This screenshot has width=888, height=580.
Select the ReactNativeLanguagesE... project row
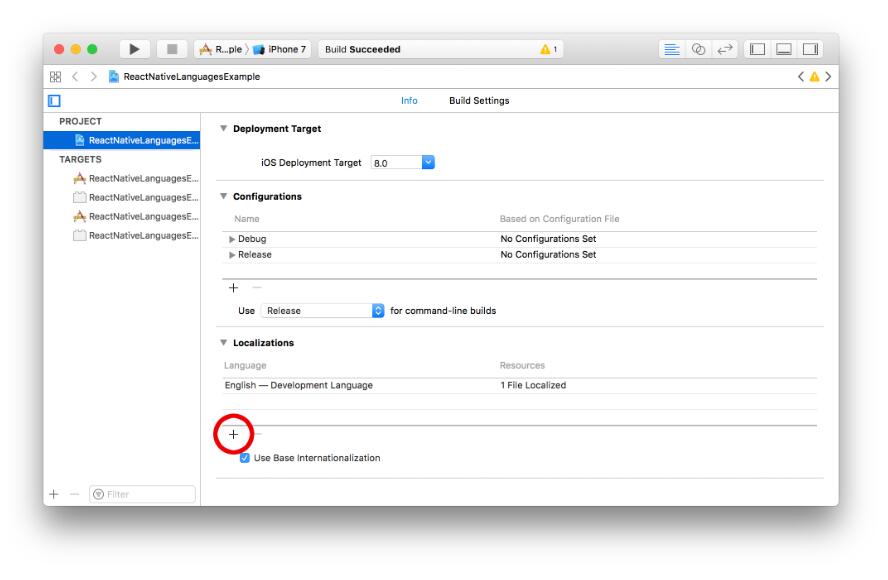point(122,140)
